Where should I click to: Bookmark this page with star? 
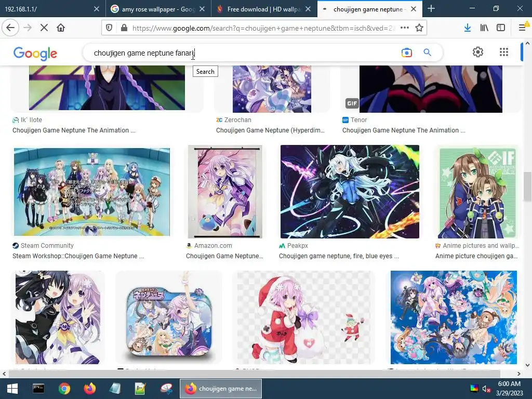tap(419, 28)
